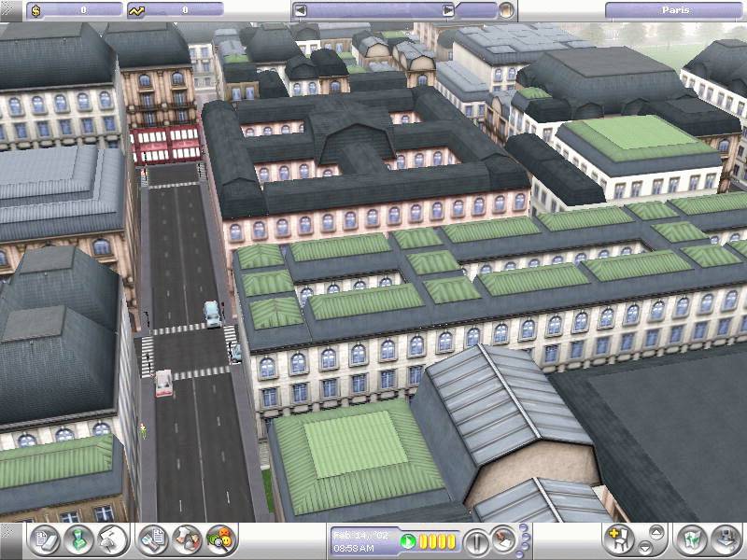The width and height of the screenshot is (747, 560).
Task: Click the left arrow in top bar
Action: click(x=302, y=10)
